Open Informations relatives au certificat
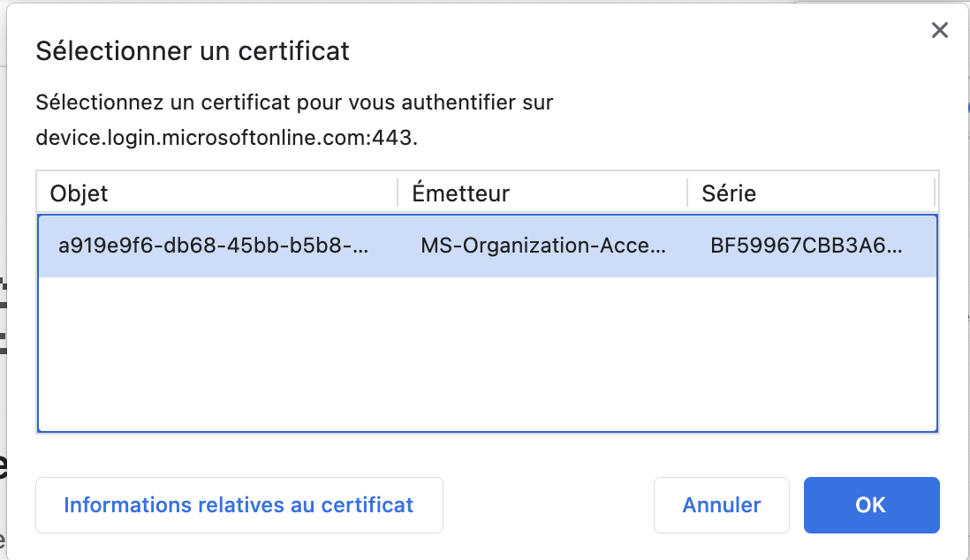The image size is (970, 560). click(x=239, y=505)
